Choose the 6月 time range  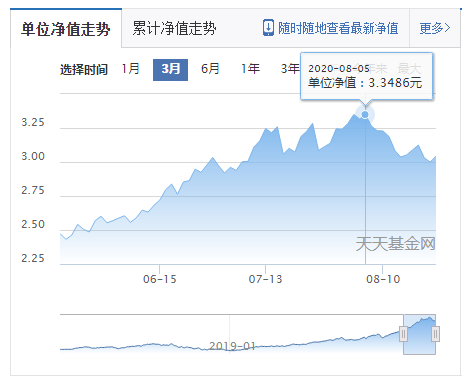[x=210, y=69]
